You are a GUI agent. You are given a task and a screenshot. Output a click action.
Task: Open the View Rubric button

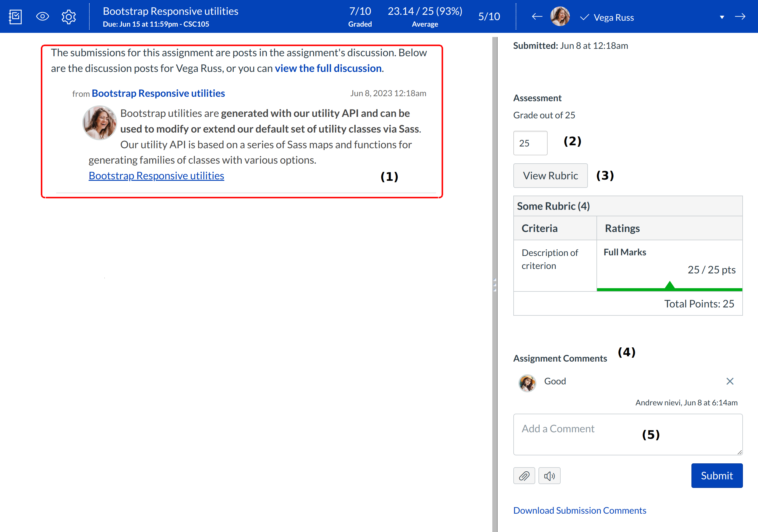coord(550,175)
